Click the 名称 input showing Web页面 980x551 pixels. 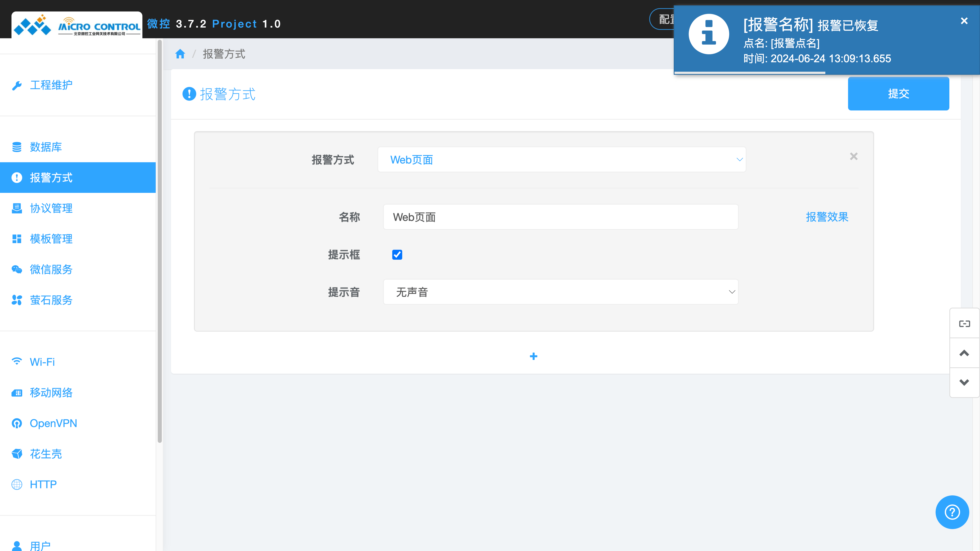click(x=560, y=217)
